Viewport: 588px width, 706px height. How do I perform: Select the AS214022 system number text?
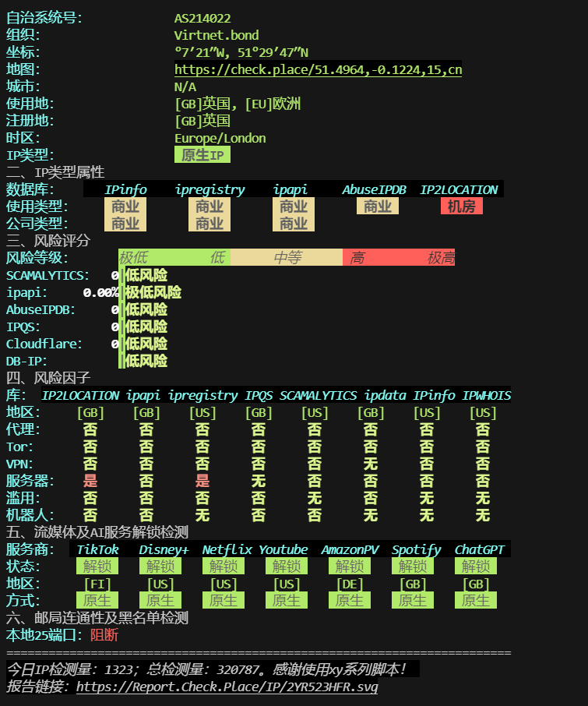click(202, 18)
